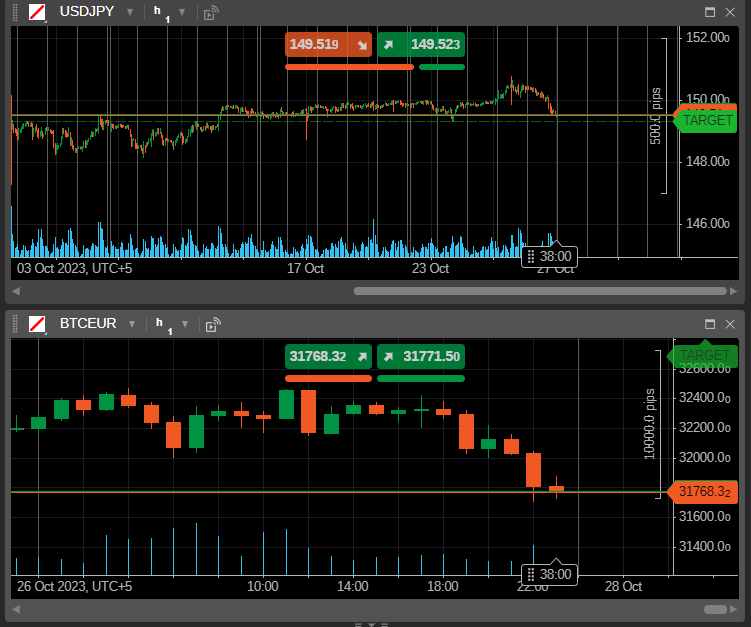Screen dimensions: 751x627
Task: Open the USDJPY h1 timeframe dropdown
Action: pyautogui.click(x=182, y=12)
